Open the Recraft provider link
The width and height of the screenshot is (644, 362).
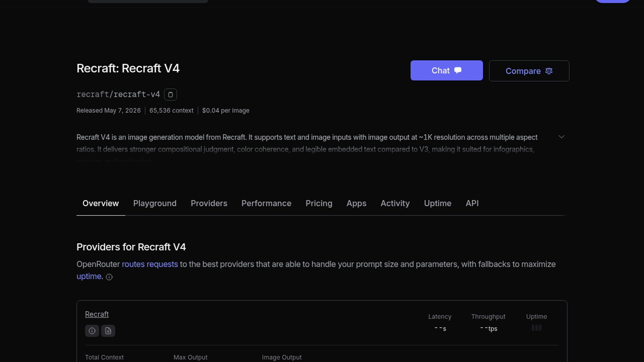[97, 314]
